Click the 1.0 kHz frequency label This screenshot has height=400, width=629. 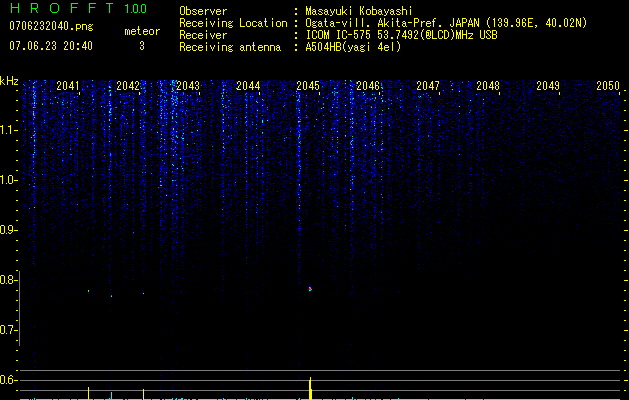[x=7, y=180]
